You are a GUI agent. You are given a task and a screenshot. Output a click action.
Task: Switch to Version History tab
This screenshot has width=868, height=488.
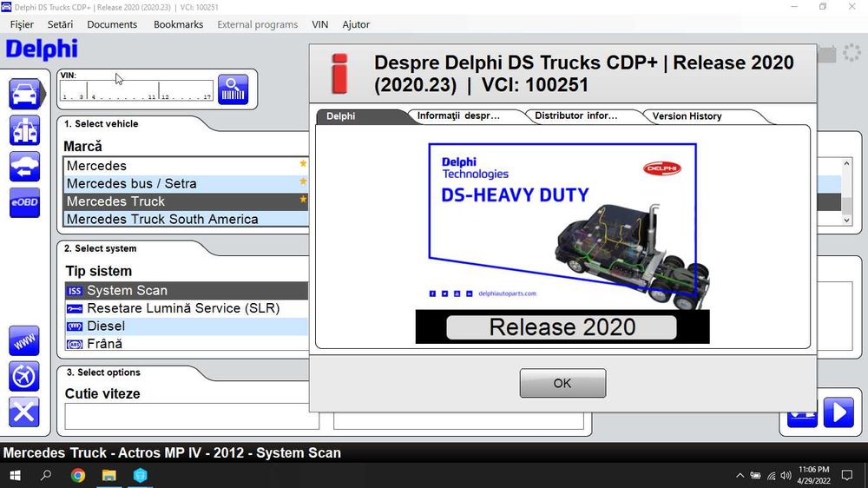[703, 116]
